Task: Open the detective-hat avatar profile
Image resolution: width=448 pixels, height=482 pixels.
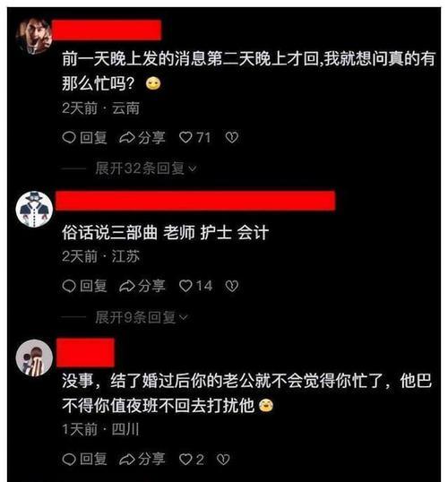Action: point(34,209)
